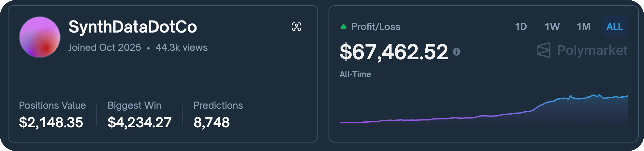
Task: Click the info icon next to profit amount
Action: (457, 52)
